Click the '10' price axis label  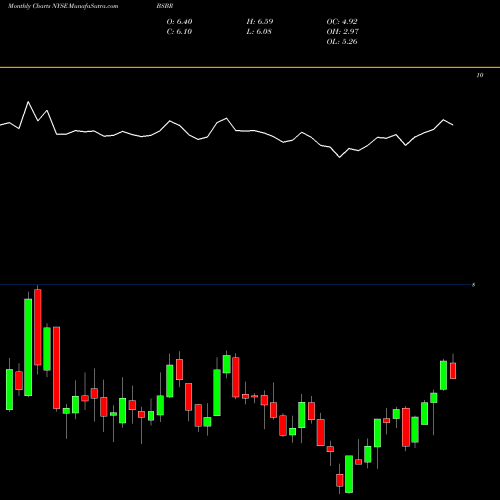click(480, 75)
